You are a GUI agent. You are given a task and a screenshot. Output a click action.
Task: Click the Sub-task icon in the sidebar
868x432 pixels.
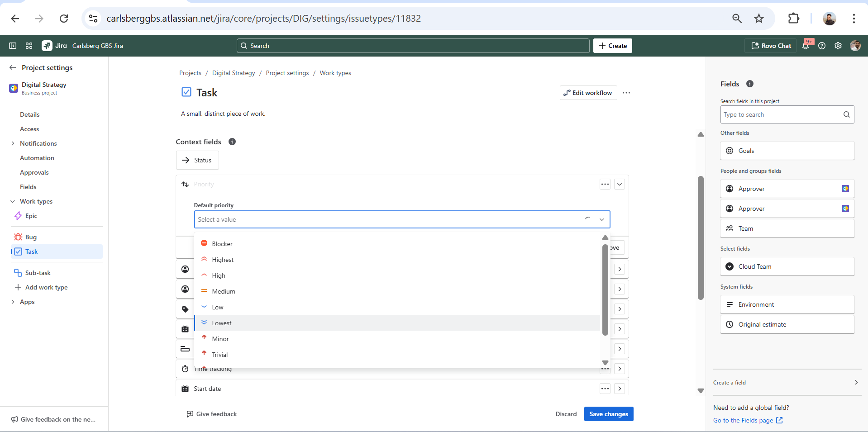[17, 272]
